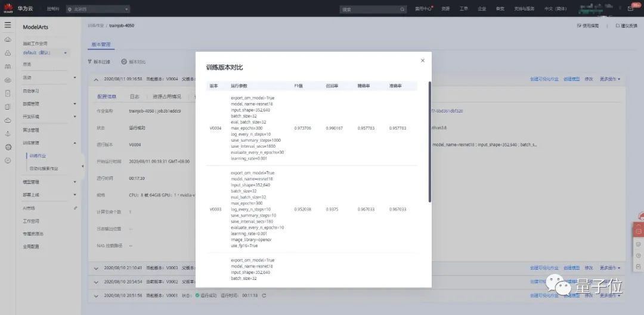Click the V0003 version cell in the dialog

point(215,209)
